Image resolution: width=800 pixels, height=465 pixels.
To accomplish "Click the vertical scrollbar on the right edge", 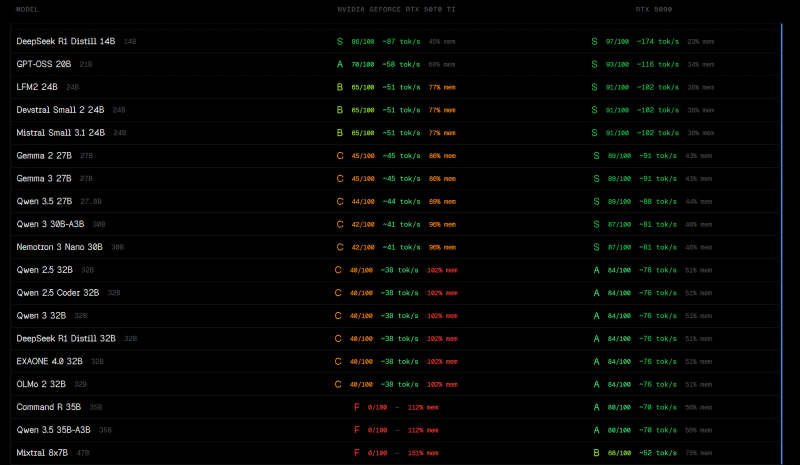I will [781, 240].
